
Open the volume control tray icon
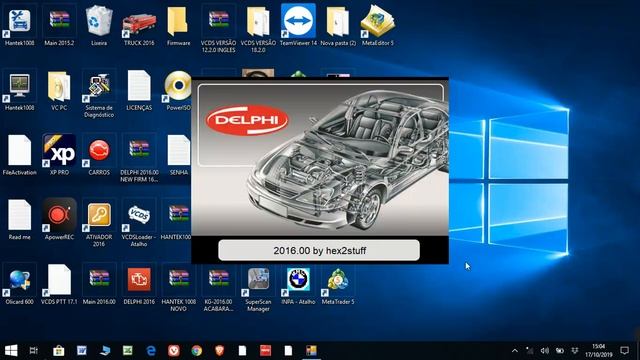click(544, 350)
